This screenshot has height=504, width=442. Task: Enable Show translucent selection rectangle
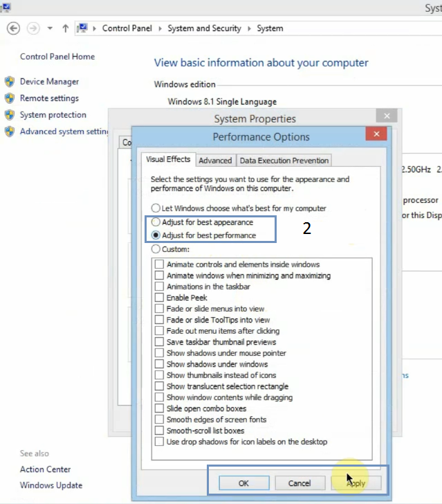[159, 386]
